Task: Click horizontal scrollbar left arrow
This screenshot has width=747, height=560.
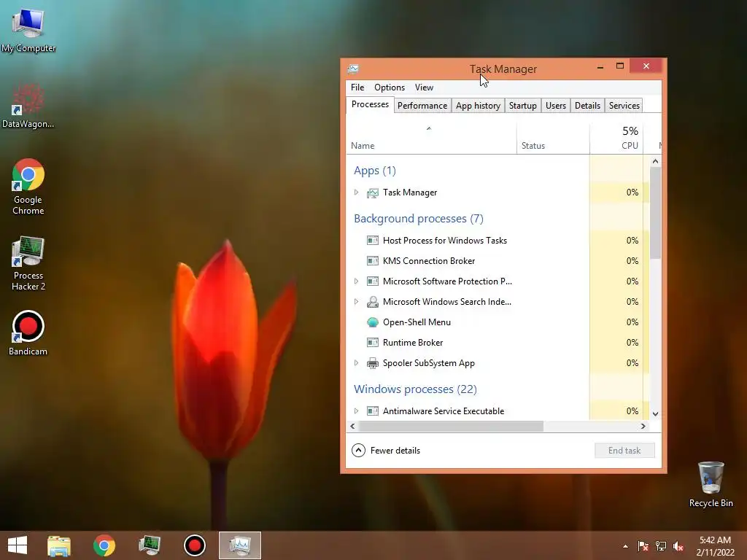Action: (x=352, y=426)
